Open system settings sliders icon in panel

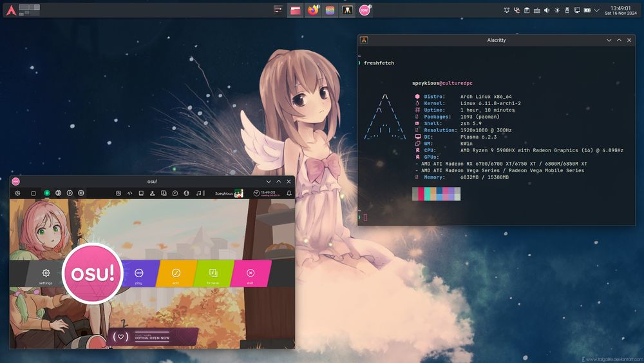tap(278, 10)
